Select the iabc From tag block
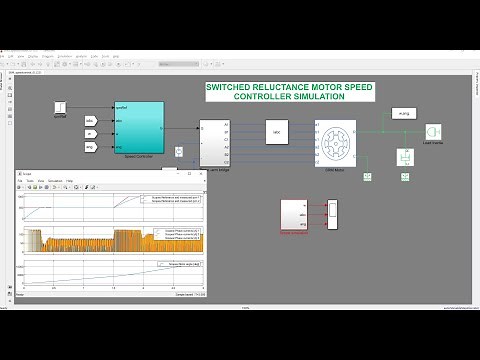This screenshot has height=360, width=480. pos(91,121)
